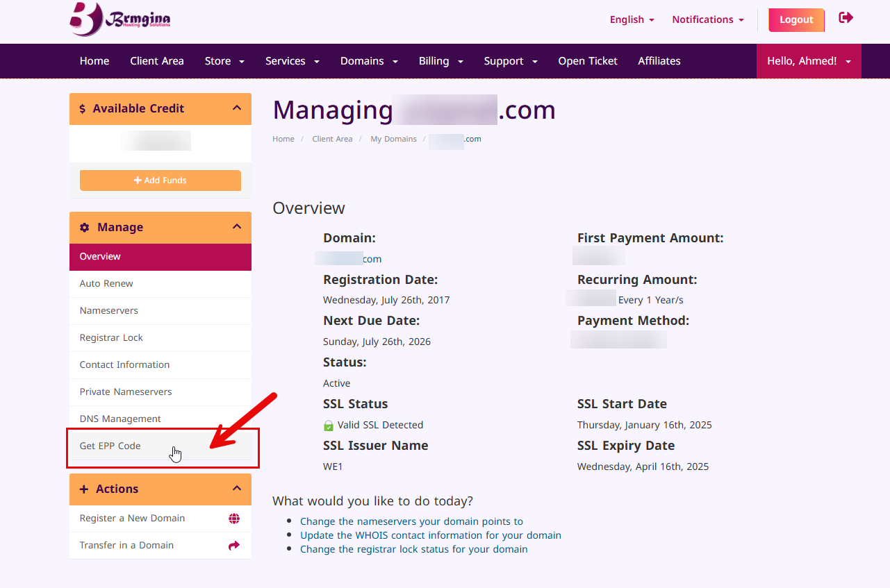The image size is (890, 588).
Task: Click the Logout button
Action: [x=796, y=20]
